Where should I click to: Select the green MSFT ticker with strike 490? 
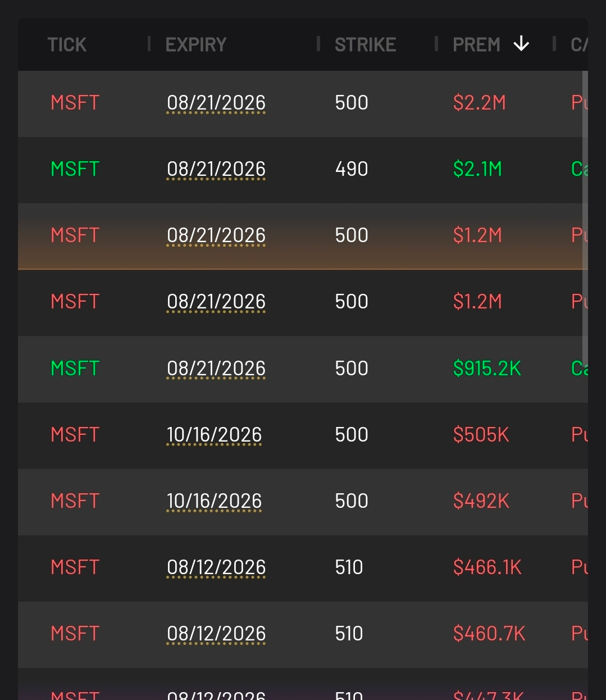tap(75, 169)
